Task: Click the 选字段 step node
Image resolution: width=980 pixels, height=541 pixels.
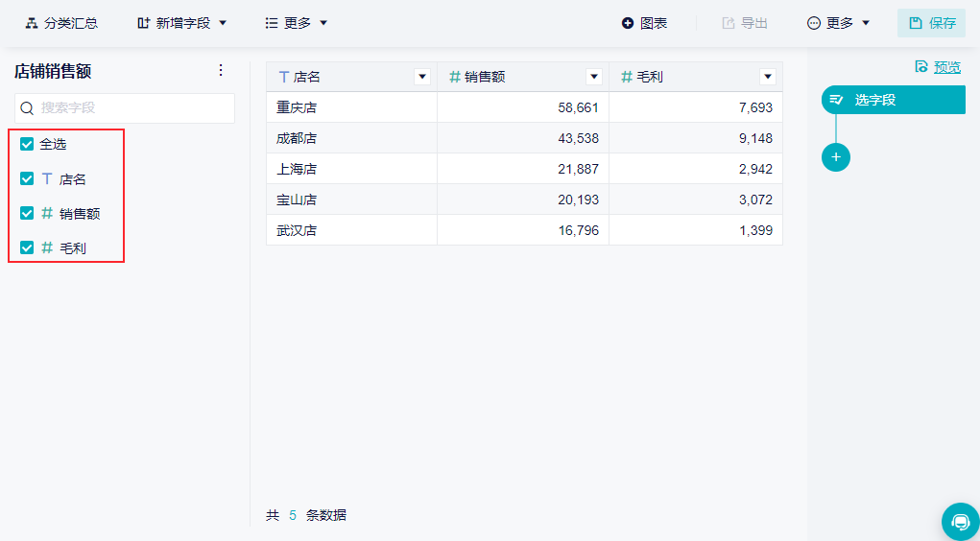Action: tap(893, 99)
